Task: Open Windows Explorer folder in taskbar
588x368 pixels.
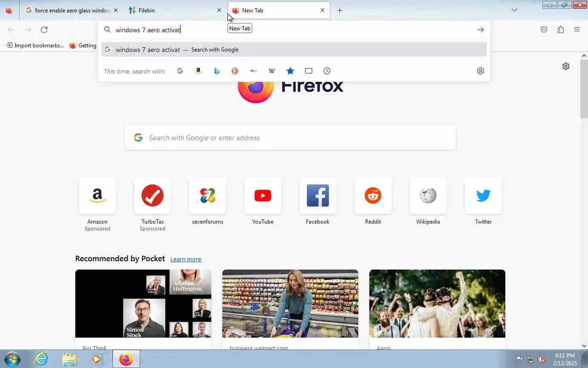Action: pos(69,359)
